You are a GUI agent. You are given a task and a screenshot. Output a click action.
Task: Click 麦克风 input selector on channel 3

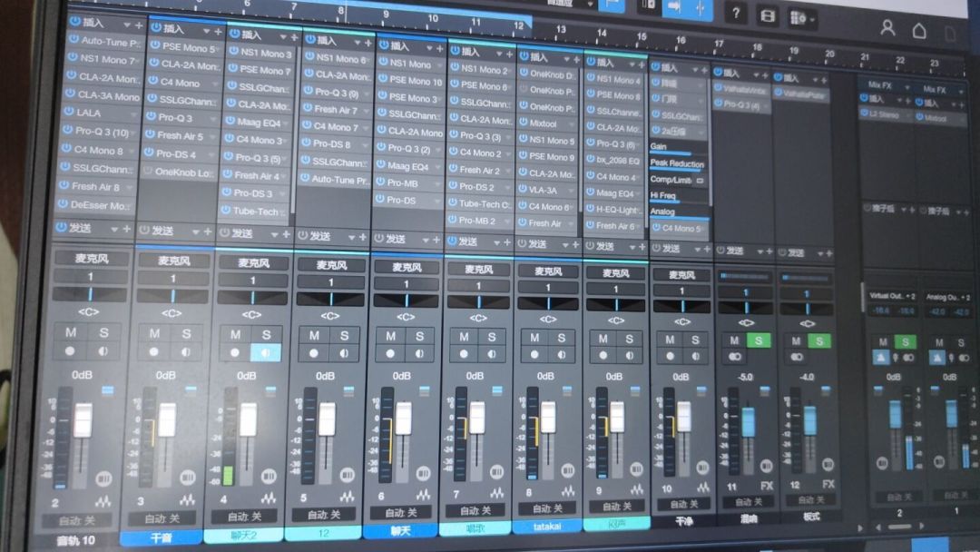pos(174,260)
